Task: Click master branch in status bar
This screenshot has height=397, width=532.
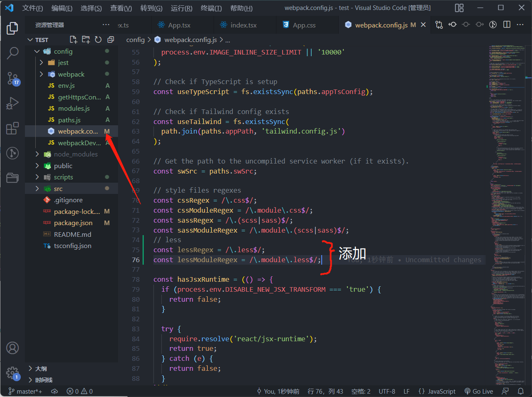Action: click(25, 391)
